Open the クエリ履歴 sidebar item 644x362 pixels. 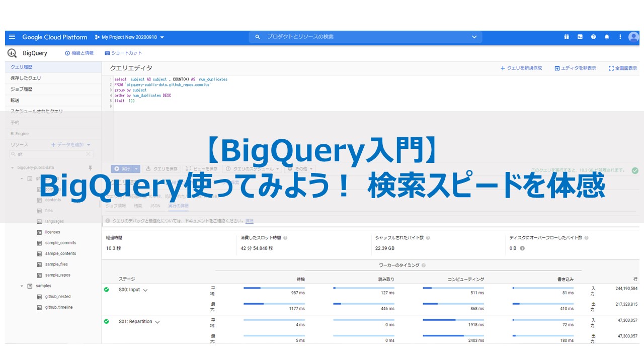[53, 67]
